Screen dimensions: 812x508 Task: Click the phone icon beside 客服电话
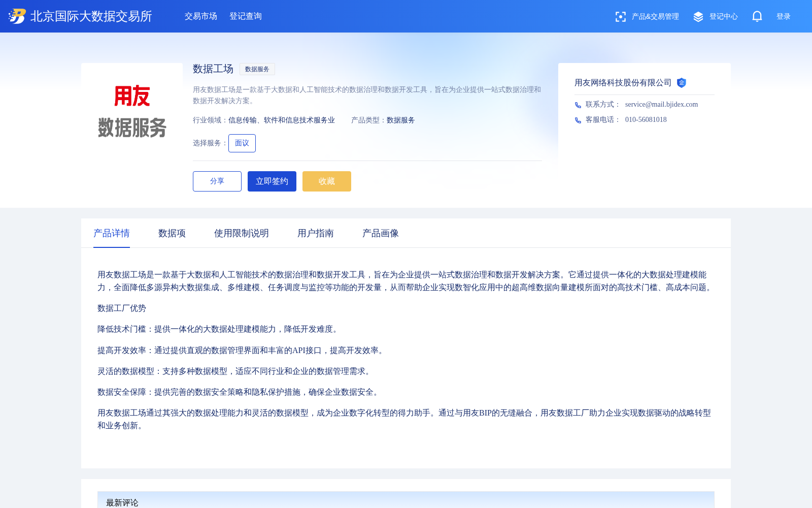[x=578, y=120]
